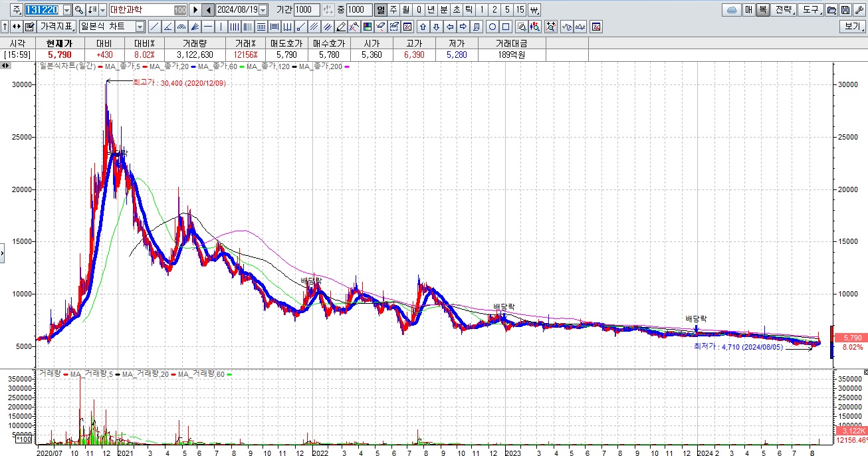868x456 pixels.
Task: Select the vertical line drawing tool
Action: click(221, 27)
